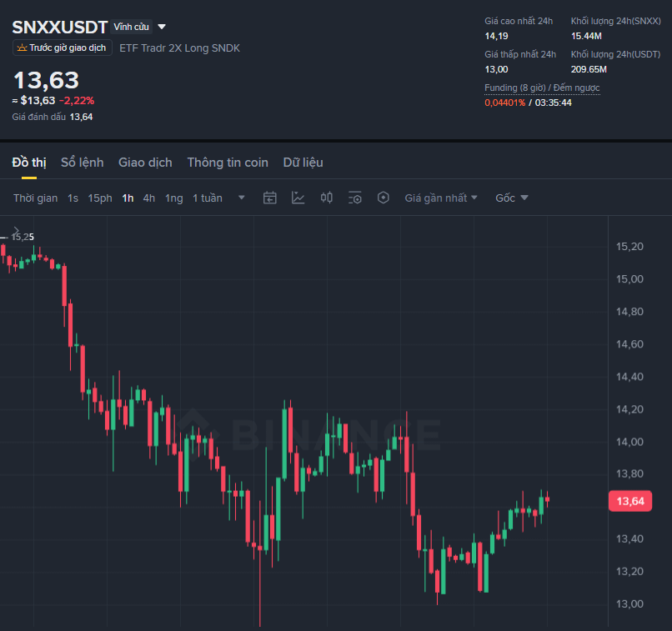The height and width of the screenshot is (631, 672).
Task: Expand the more intervals dropdown arrow
Action: pos(241,198)
